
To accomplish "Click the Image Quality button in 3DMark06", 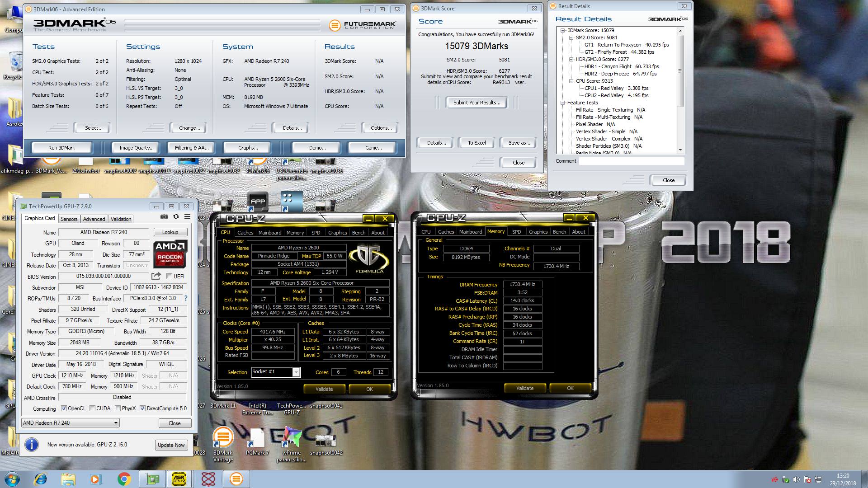I will tap(136, 148).
